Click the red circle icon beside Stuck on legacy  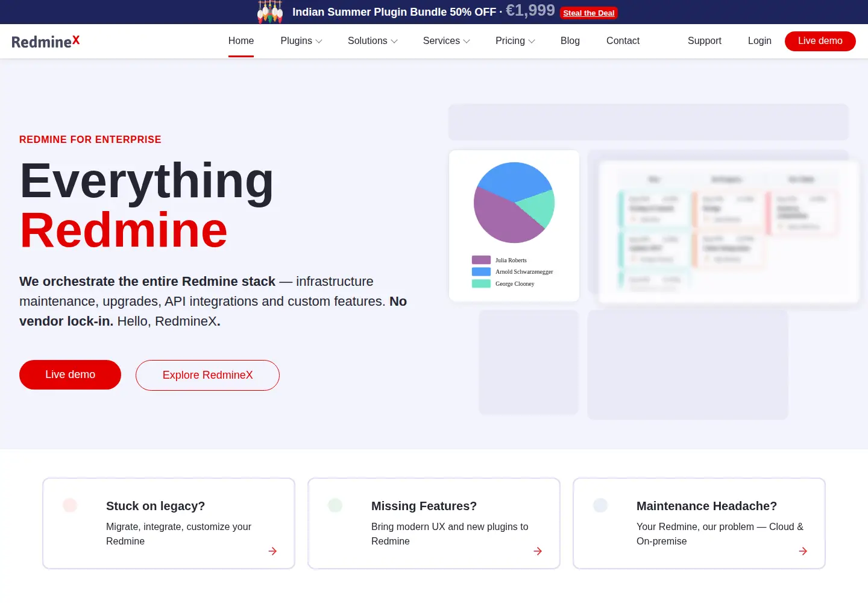70,505
